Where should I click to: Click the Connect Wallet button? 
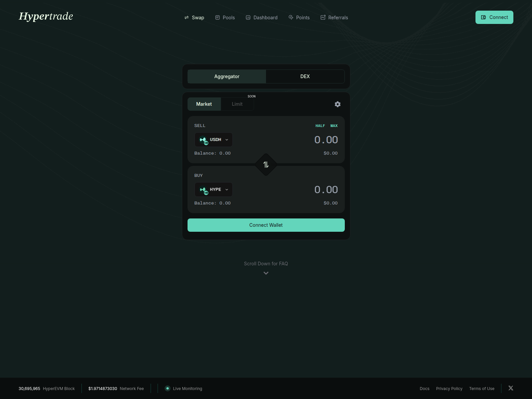tap(266, 225)
